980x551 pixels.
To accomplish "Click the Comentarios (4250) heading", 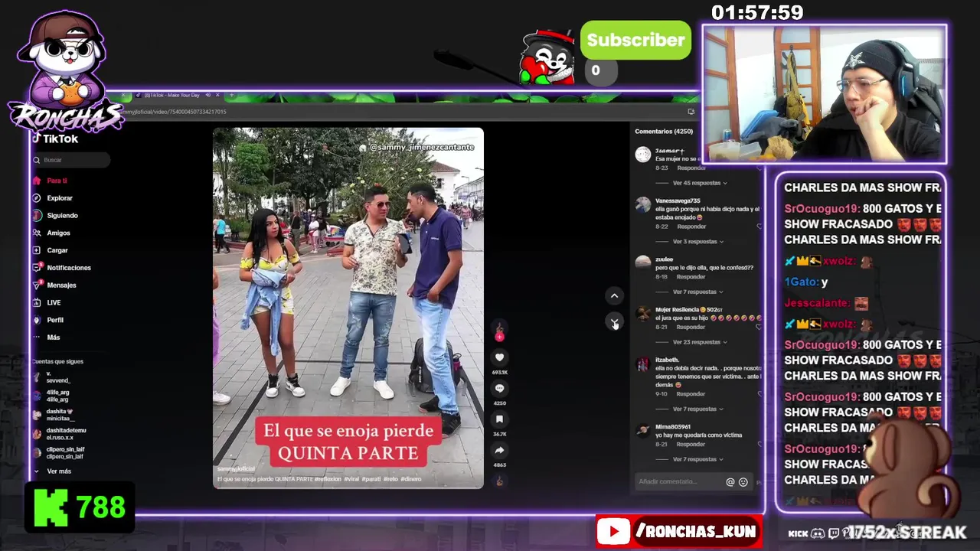I will pyautogui.click(x=663, y=132).
